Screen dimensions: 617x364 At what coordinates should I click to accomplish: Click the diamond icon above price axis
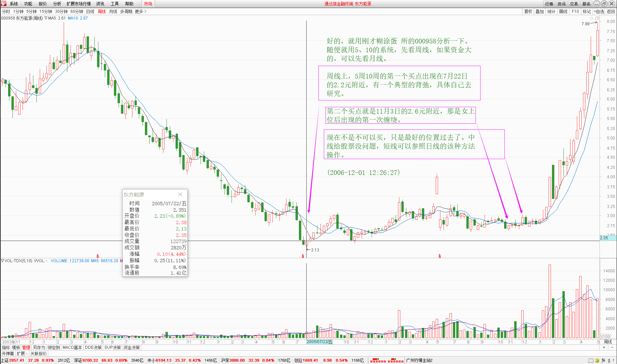click(x=592, y=18)
